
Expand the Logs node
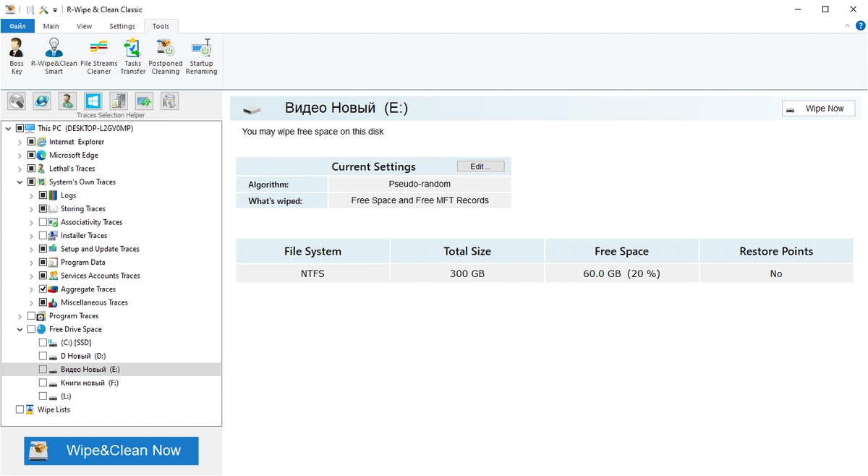pyautogui.click(x=32, y=195)
